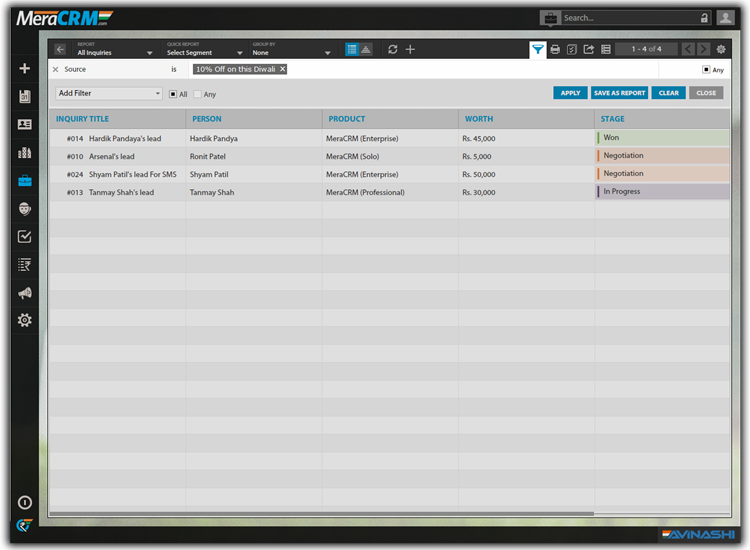Click the print icon

pyautogui.click(x=555, y=49)
